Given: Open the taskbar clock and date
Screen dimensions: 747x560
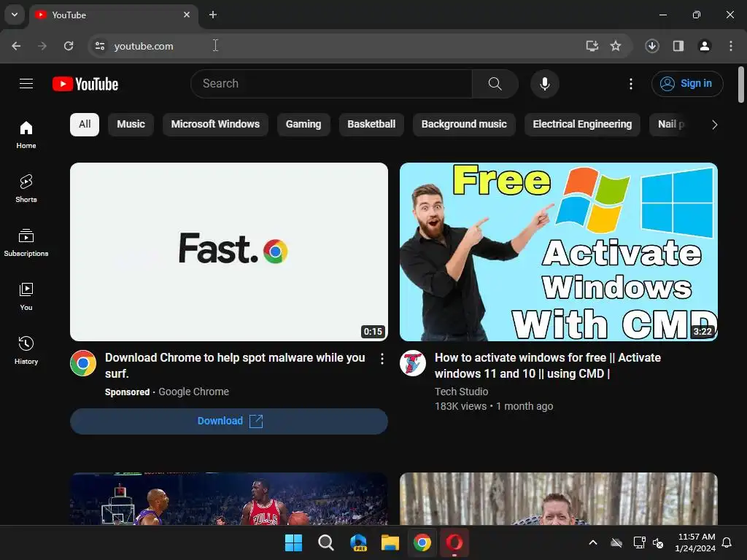Looking at the screenshot, I should click(x=696, y=542).
